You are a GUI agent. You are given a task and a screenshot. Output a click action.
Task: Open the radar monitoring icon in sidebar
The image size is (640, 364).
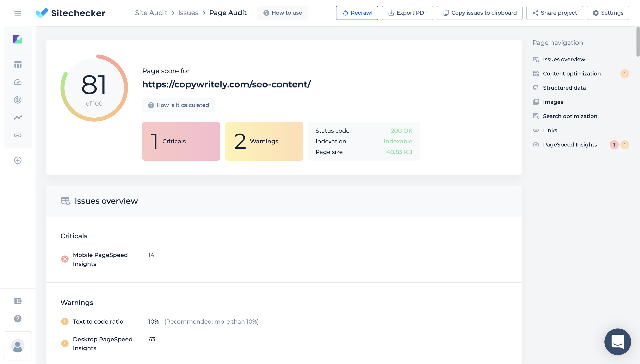tap(18, 100)
